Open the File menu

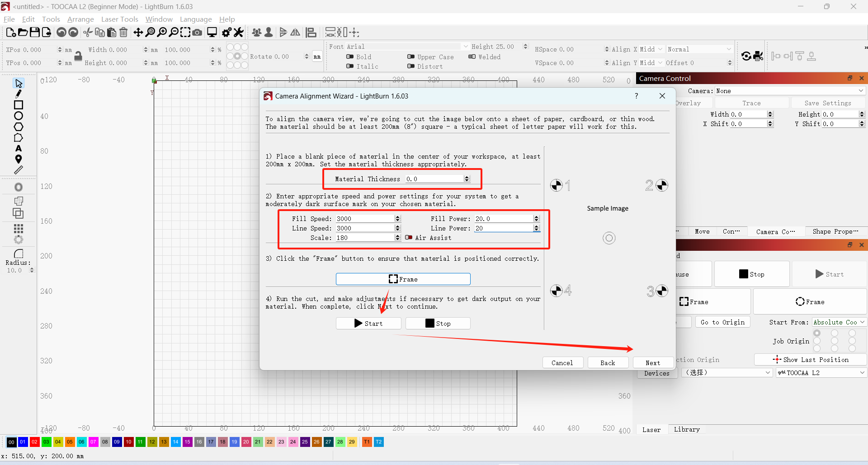click(x=9, y=19)
